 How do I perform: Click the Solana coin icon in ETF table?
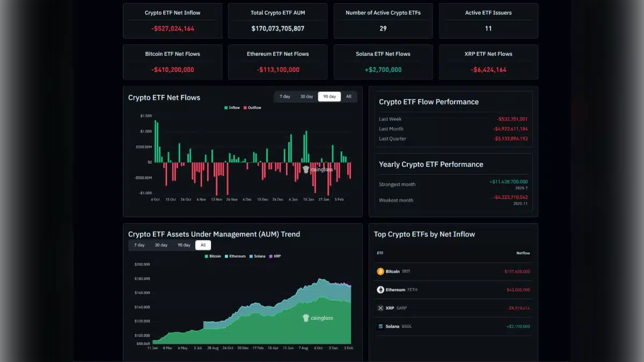click(380, 326)
